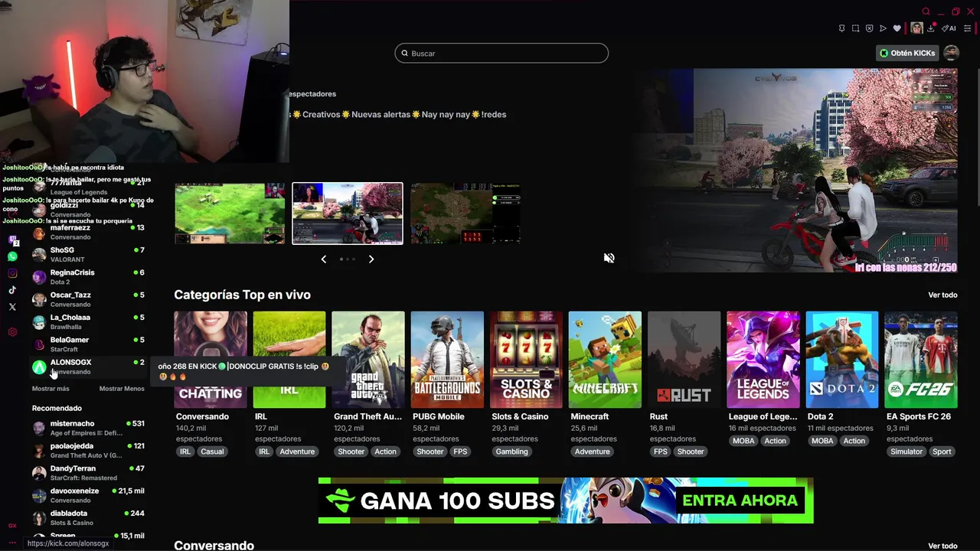Open Instagram in the sidebar
Screen dimensions: 980x551
coord(12,273)
